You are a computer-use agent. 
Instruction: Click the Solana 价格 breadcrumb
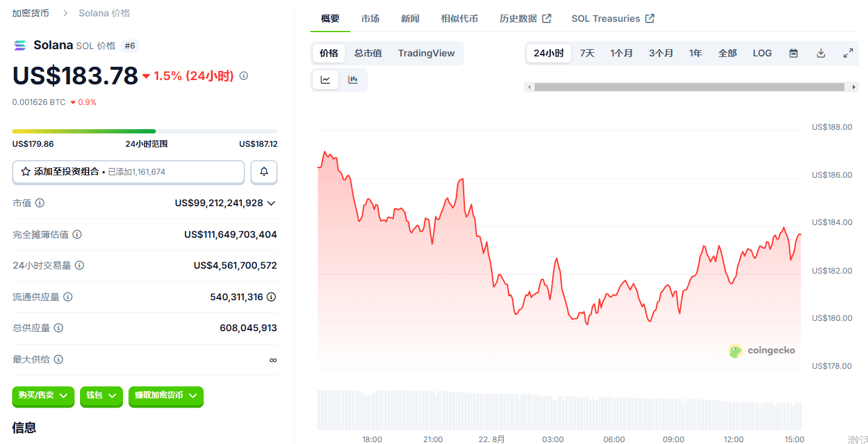[x=104, y=13]
